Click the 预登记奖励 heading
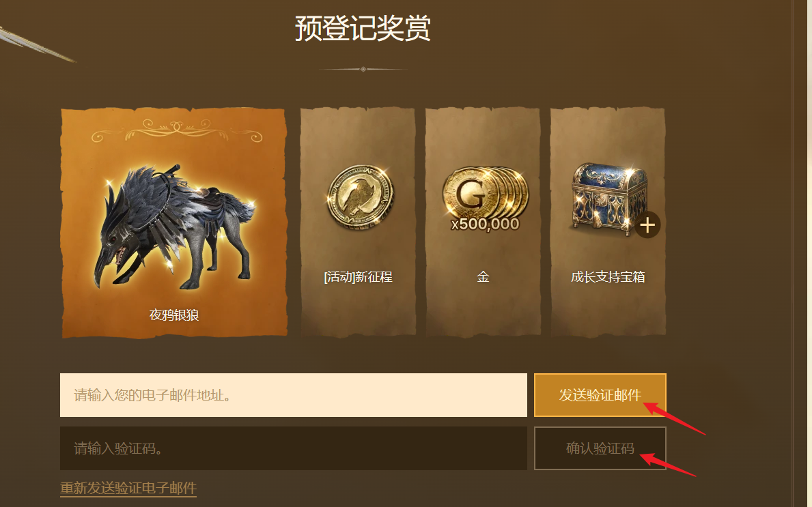The height and width of the screenshot is (507, 812). tap(363, 28)
